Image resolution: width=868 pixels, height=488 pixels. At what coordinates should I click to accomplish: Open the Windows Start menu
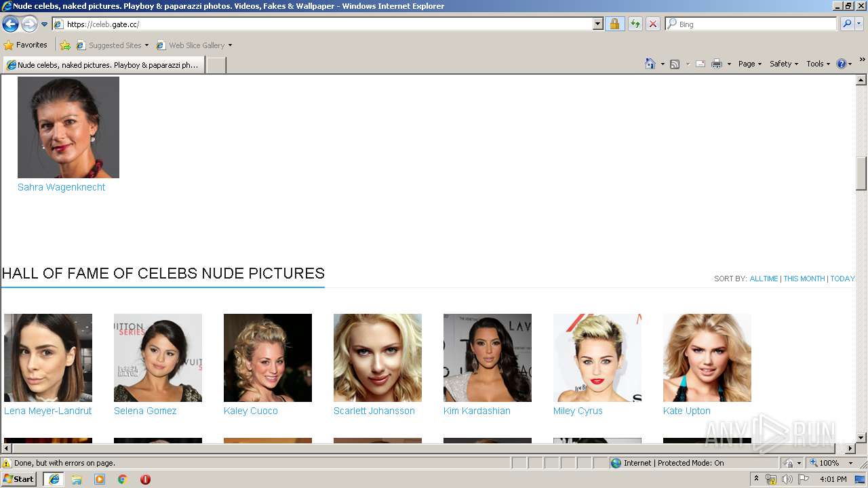click(19, 479)
